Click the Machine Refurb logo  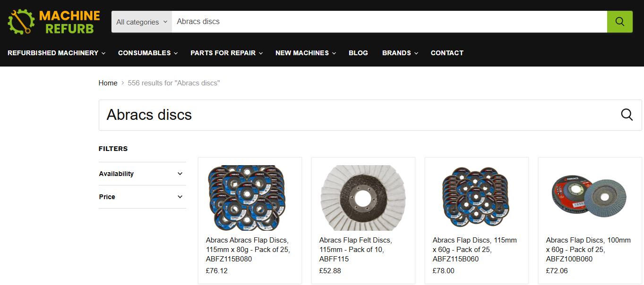[x=52, y=21]
